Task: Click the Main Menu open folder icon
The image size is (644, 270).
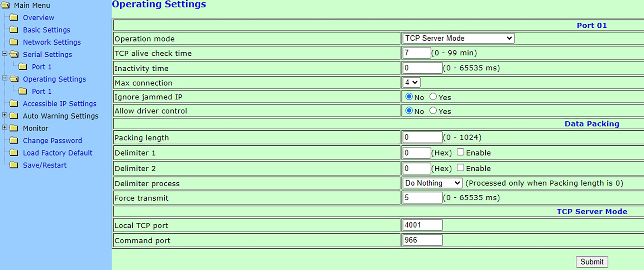Action: coord(5,5)
